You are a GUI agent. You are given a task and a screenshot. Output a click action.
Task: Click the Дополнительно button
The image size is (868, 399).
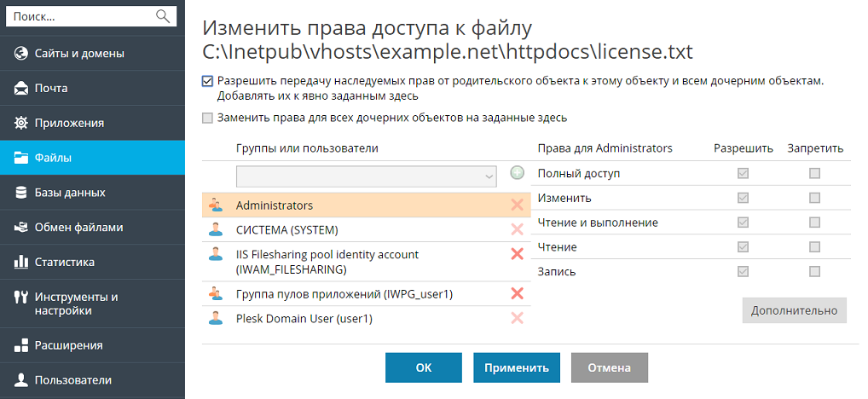click(x=794, y=310)
